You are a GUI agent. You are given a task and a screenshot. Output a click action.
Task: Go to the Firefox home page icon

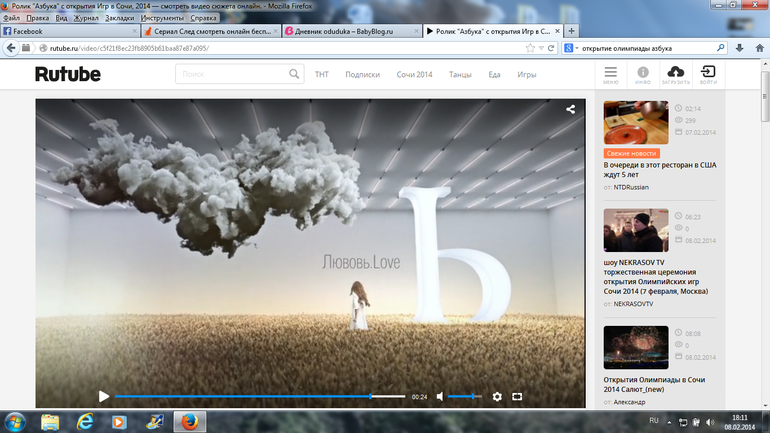click(x=760, y=48)
